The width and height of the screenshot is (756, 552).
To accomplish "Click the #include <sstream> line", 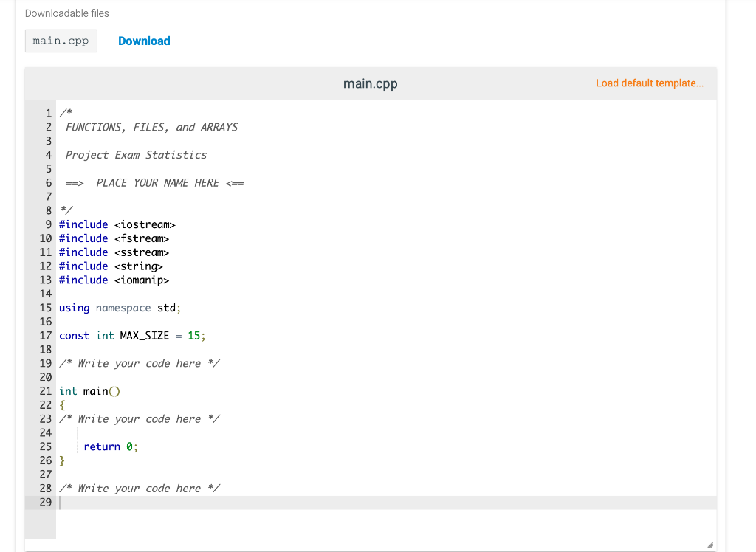I will (114, 252).
